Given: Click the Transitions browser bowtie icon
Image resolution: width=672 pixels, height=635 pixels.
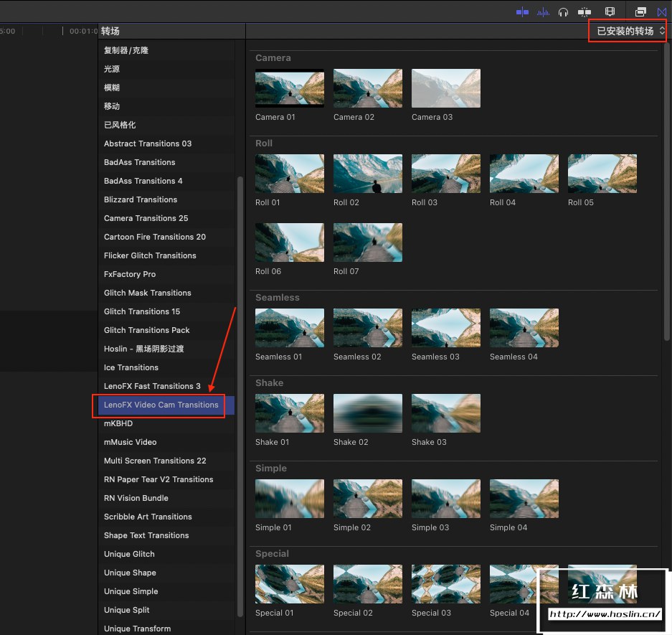Looking at the screenshot, I should point(662,11).
